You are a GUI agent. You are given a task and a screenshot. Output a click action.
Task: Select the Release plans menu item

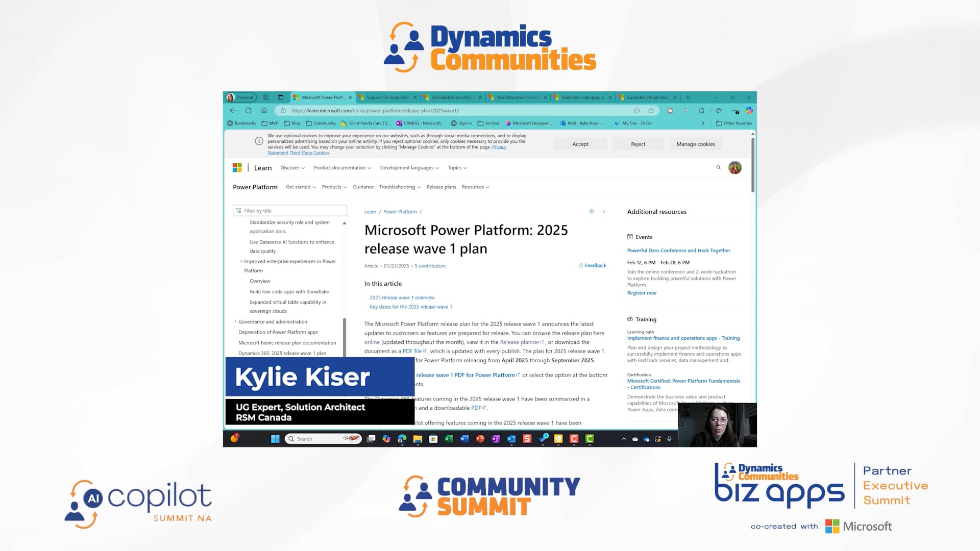441,187
